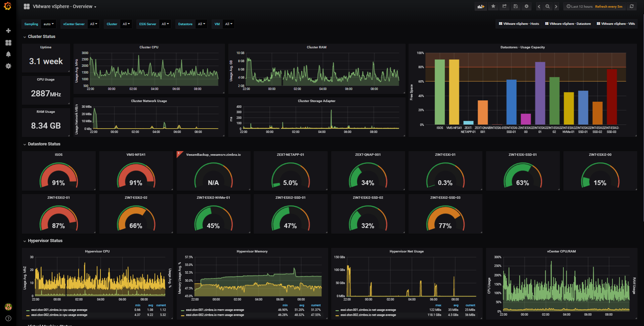The width and height of the screenshot is (644, 326).
Task: Open the Alerting bell icon
Action: [x=8, y=54]
